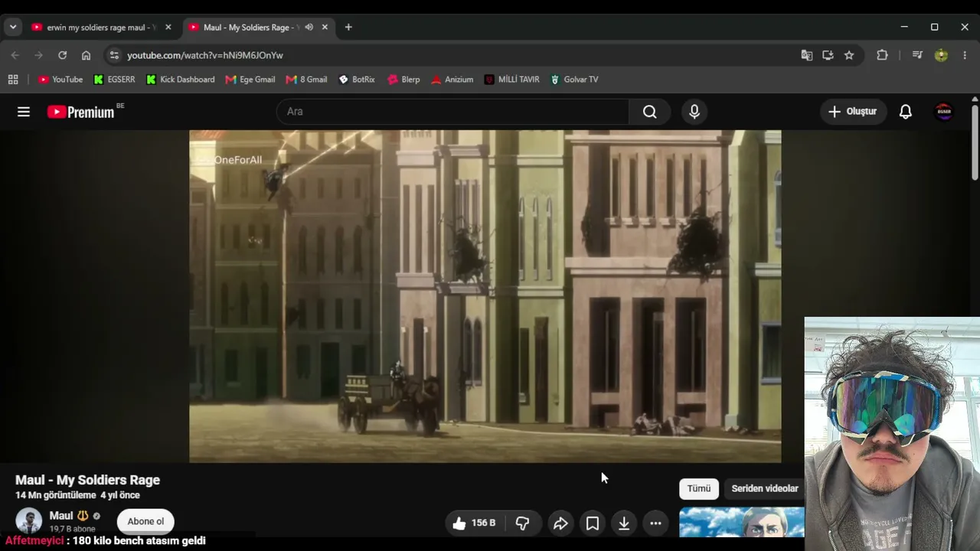
Task: Click the video title 'Maul - My Soldiers Rage'
Action: (88, 480)
